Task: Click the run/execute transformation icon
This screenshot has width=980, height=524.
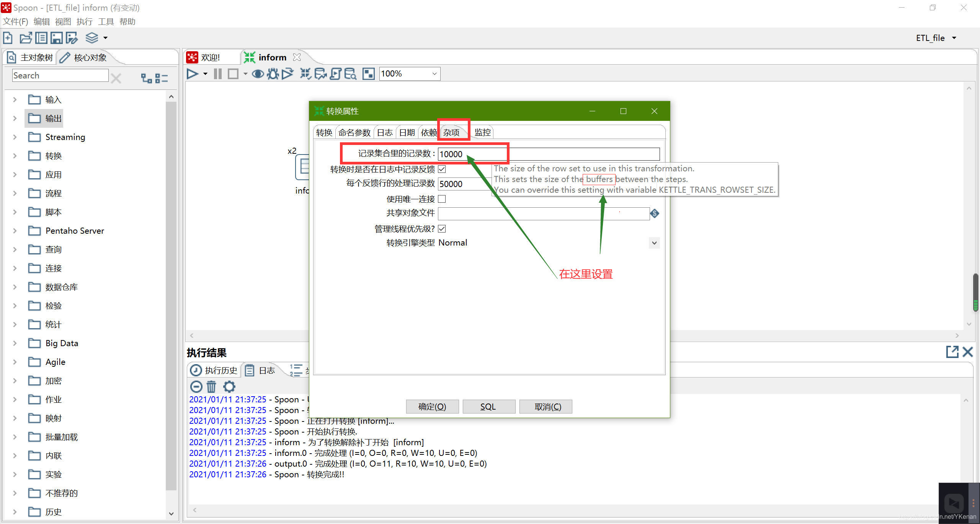Action: click(x=194, y=73)
